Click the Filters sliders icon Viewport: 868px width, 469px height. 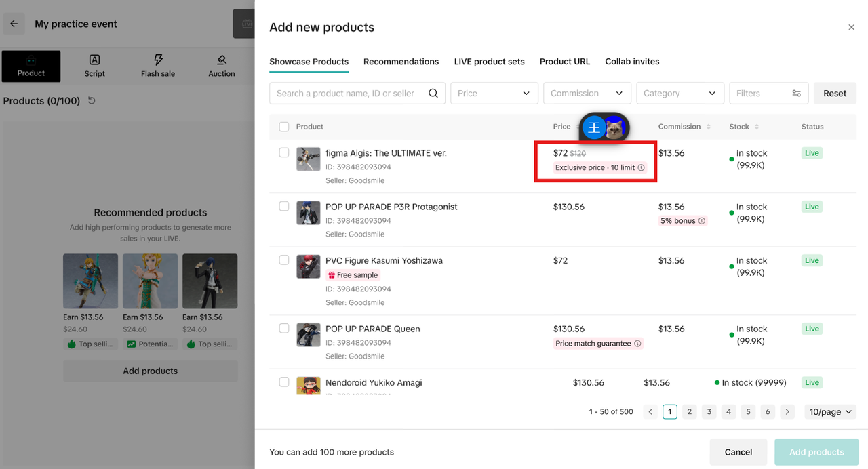796,94
